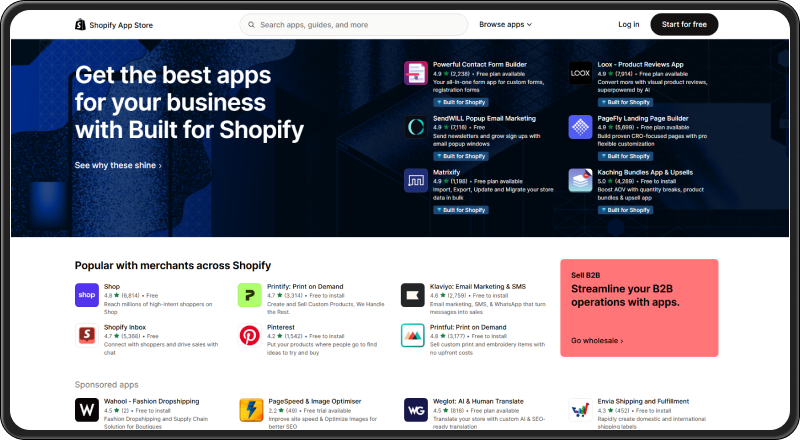Click the Start for free button

point(684,25)
